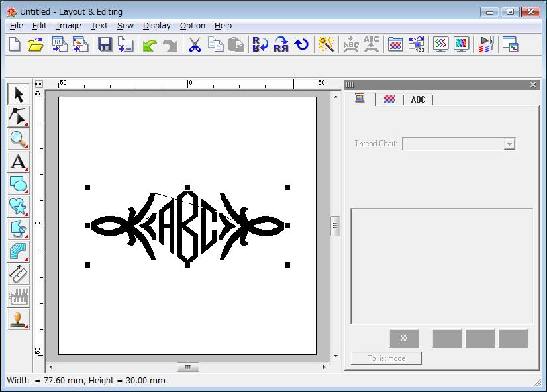Open the realistic preview monitor icon
The height and width of the screenshot is (392, 547).
click(x=461, y=44)
